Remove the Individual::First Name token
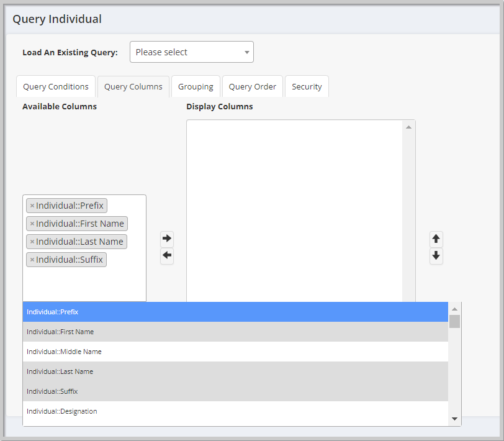This screenshot has width=504, height=441. [32, 223]
